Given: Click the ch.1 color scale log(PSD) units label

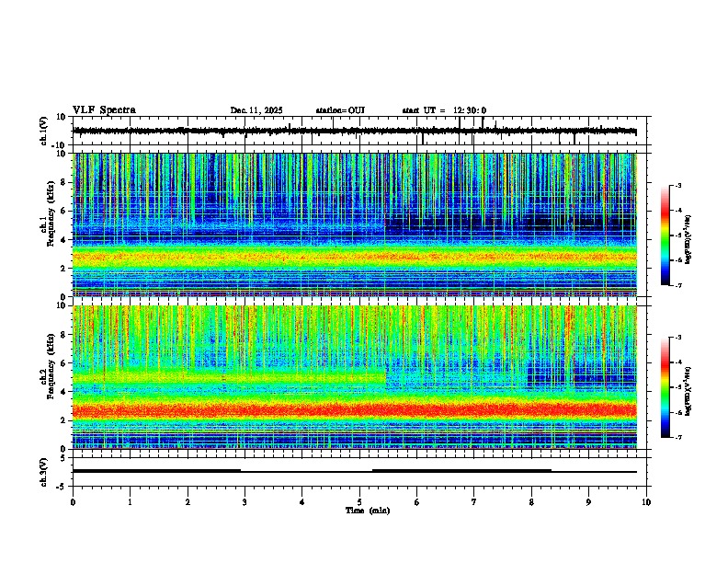Looking at the screenshot, I should [x=688, y=240].
